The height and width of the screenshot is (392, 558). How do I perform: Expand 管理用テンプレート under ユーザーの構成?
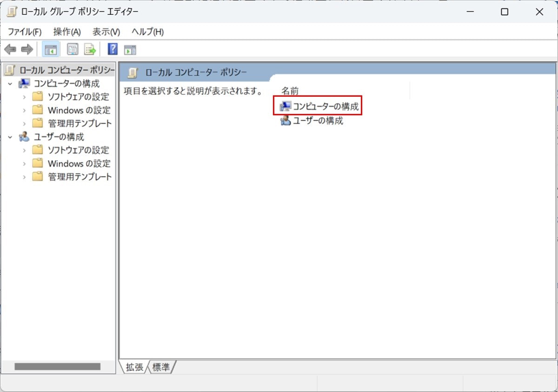24,177
